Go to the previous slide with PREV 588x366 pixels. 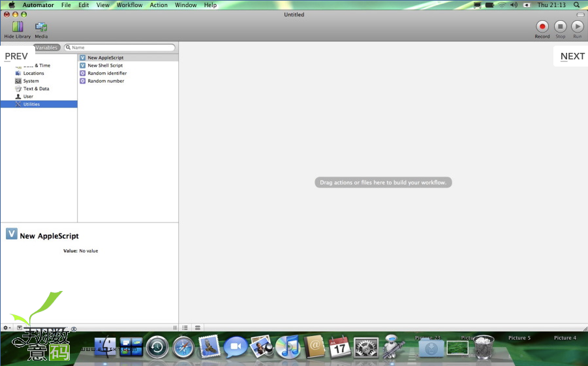16,56
